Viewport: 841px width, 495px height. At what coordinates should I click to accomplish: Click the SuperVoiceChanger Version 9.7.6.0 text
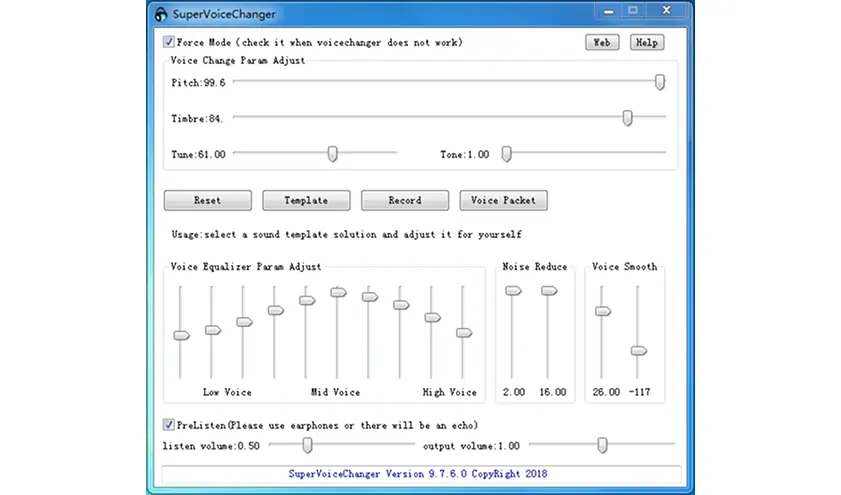point(418,474)
